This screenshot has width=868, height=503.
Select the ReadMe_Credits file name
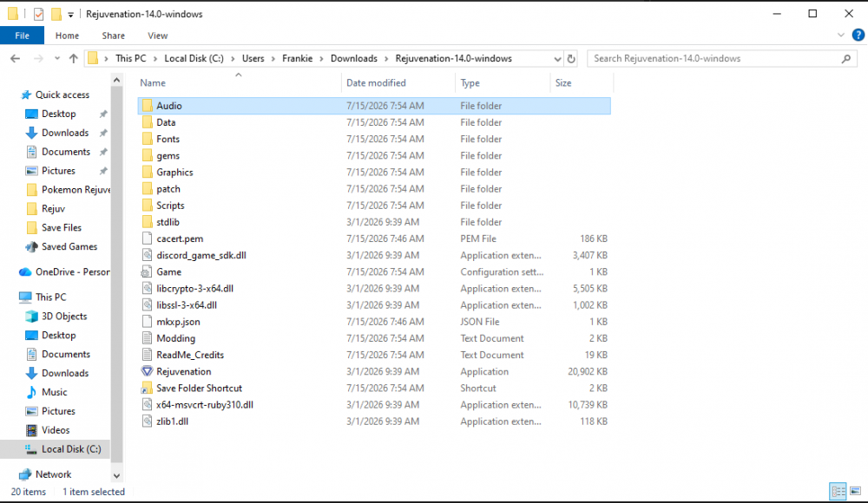tap(190, 355)
